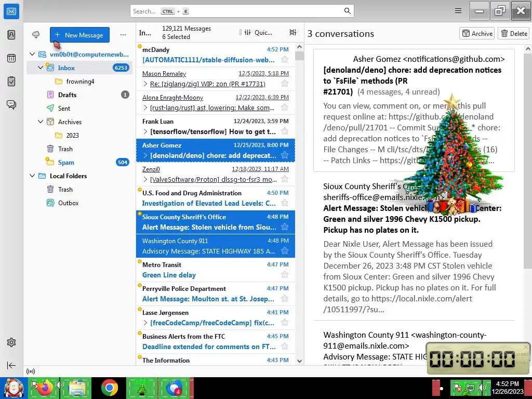Open the Business Alerts from the FTC email
The image size is (532, 399).
[216, 342]
